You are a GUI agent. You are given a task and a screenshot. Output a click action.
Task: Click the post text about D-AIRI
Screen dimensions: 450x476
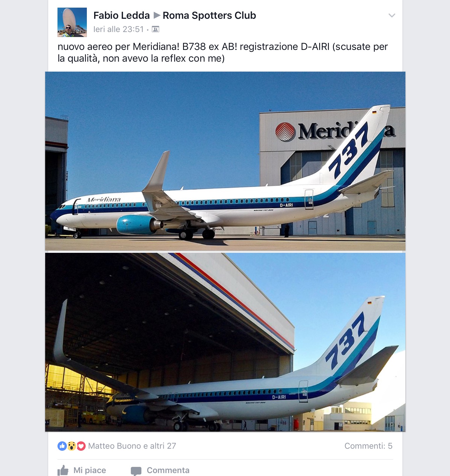coord(223,53)
